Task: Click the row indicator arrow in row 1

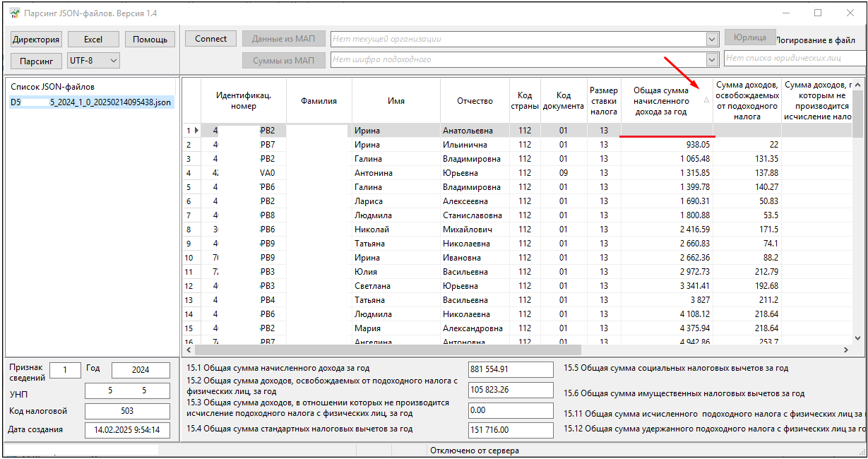Action: click(x=196, y=131)
